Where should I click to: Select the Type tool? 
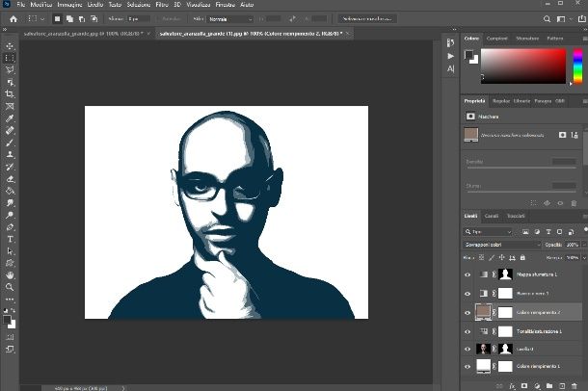click(x=10, y=239)
